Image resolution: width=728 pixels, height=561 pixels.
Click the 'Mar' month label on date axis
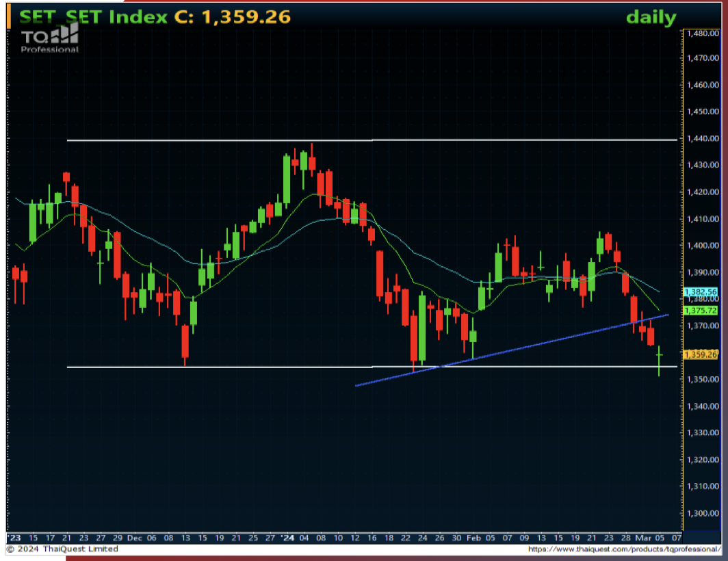(x=643, y=538)
